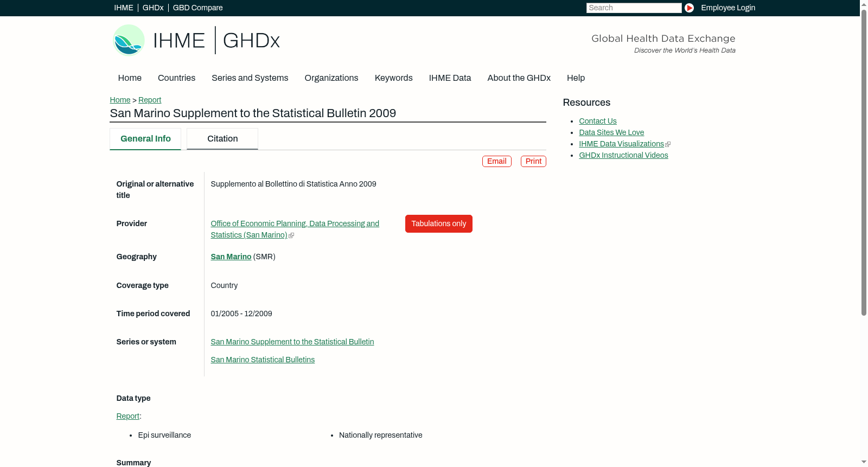The image size is (868, 467).
Task: Open Series and Systems menu item
Action: click(x=250, y=78)
